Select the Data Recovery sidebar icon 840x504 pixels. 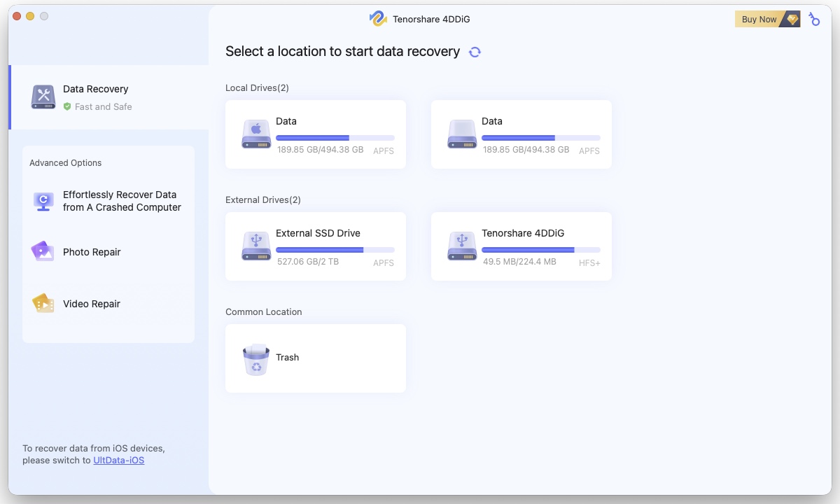43,97
